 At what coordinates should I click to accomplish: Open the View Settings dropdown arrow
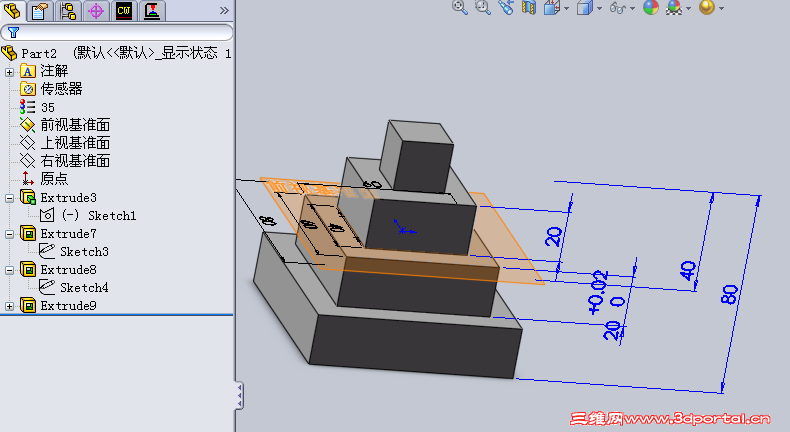[721, 8]
